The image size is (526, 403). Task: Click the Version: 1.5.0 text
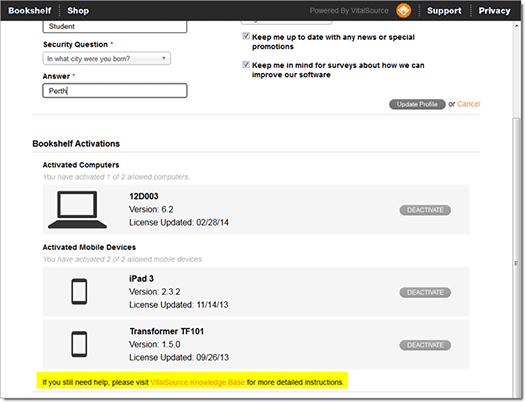pyautogui.click(x=155, y=344)
